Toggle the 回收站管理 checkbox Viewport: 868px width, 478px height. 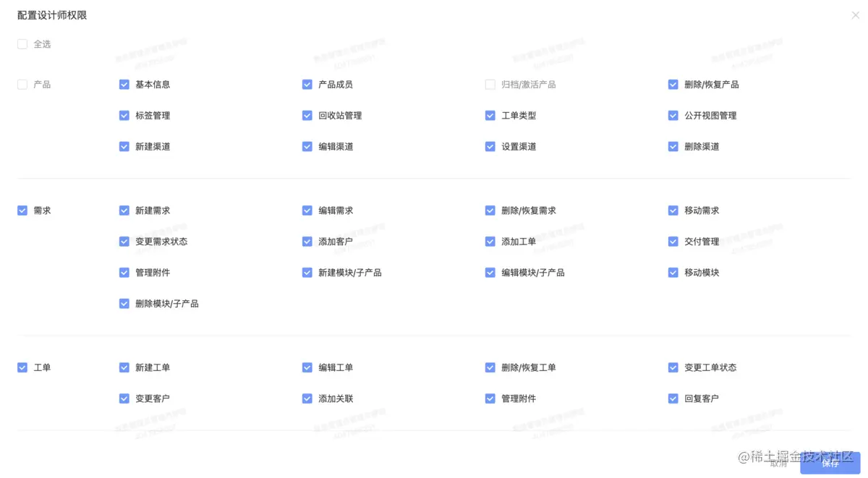307,116
